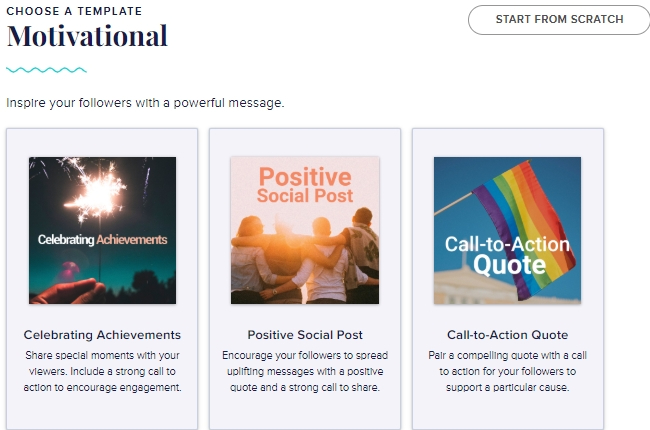Click the 'Choose a Template' label
The width and height of the screenshot is (650, 430).
pos(74,11)
